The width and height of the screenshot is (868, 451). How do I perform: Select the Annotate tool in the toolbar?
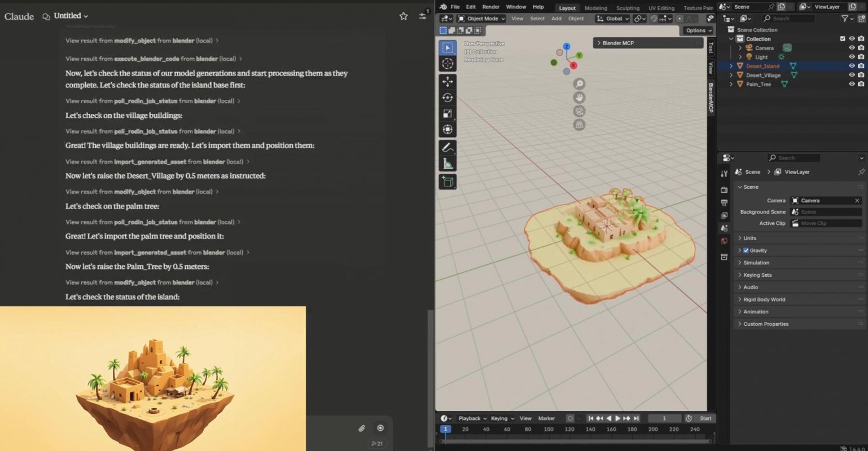447,148
